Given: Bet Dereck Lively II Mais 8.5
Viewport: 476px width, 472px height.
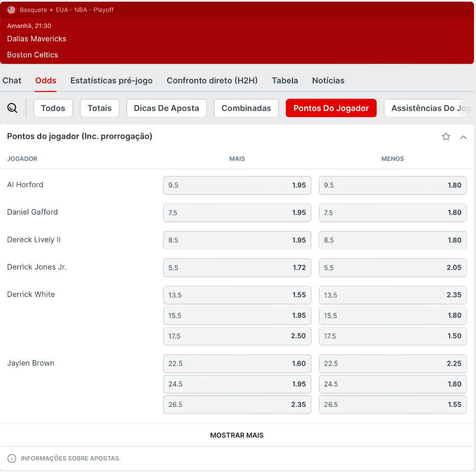Looking at the screenshot, I should [x=237, y=240].
